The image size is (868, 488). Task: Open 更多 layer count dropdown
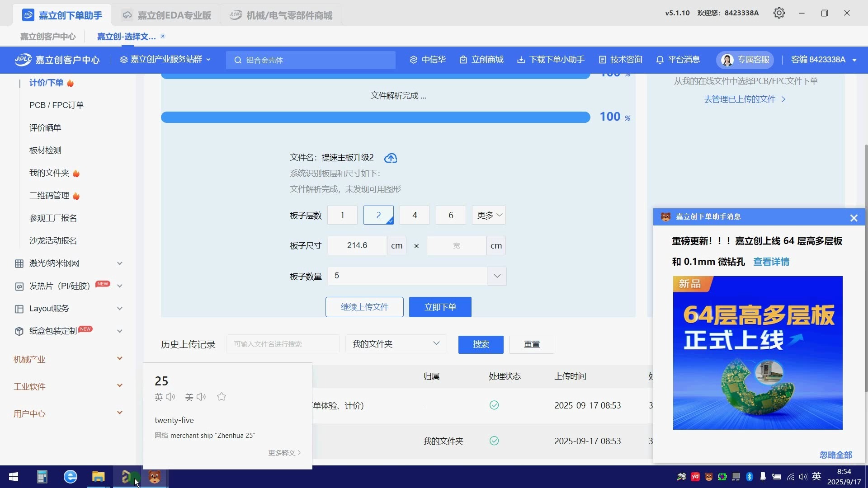(489, 215)
